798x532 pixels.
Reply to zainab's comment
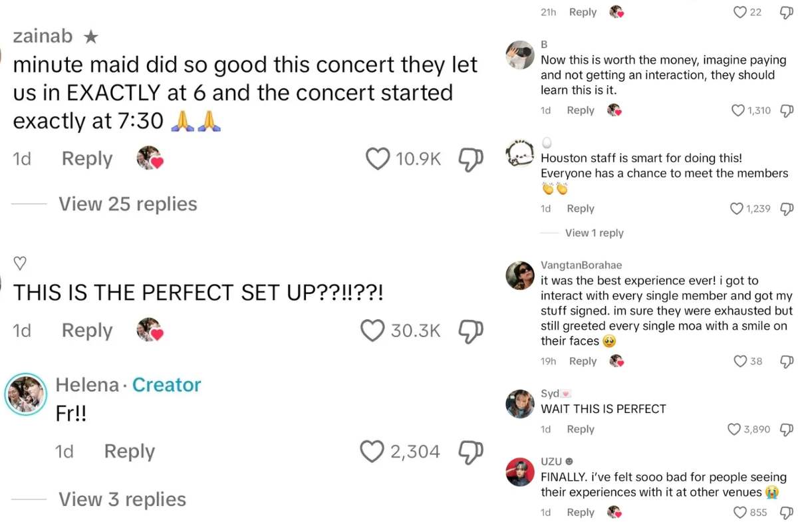[x=87, y=159]
